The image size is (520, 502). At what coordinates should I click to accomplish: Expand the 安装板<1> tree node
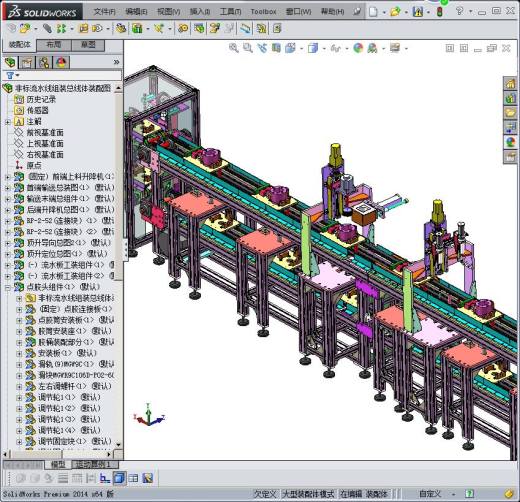click(x=19, y=354)
